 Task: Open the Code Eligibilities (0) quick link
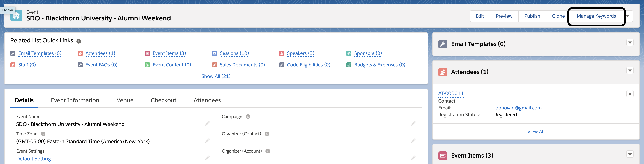click(309, 65)
